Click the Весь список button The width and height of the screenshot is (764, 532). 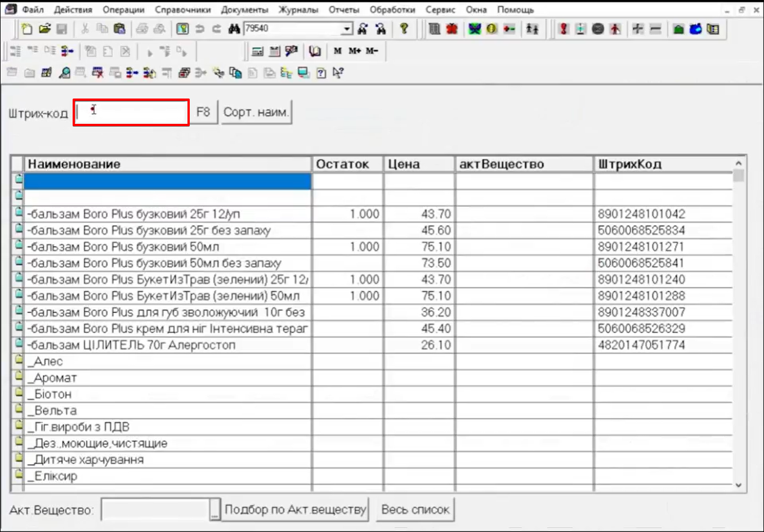[415, 509]
